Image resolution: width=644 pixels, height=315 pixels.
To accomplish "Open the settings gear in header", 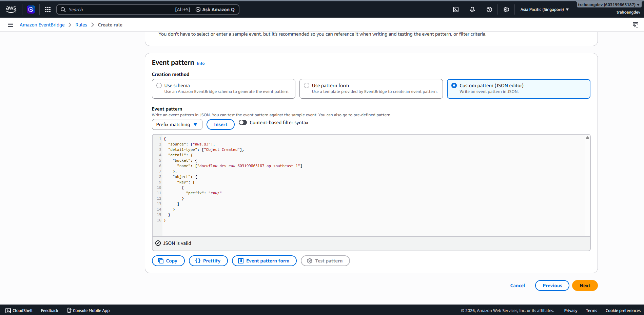I will 506,9.
